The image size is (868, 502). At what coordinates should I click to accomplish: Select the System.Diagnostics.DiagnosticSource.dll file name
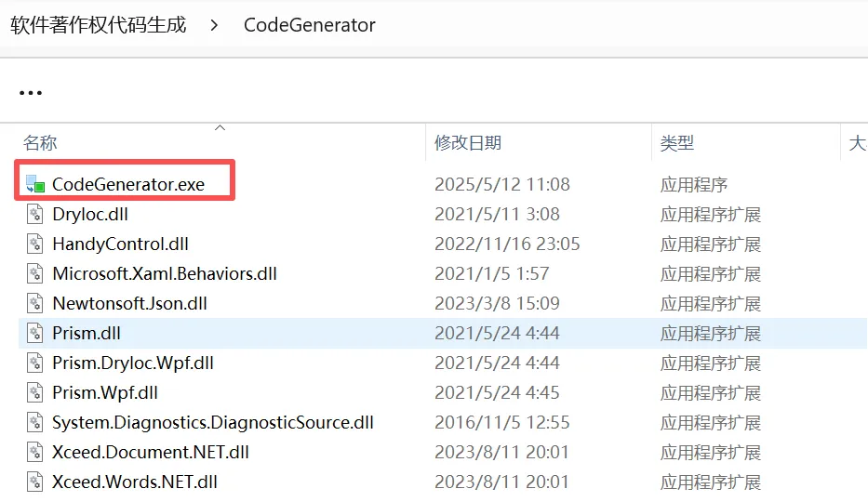coord(213,423)
